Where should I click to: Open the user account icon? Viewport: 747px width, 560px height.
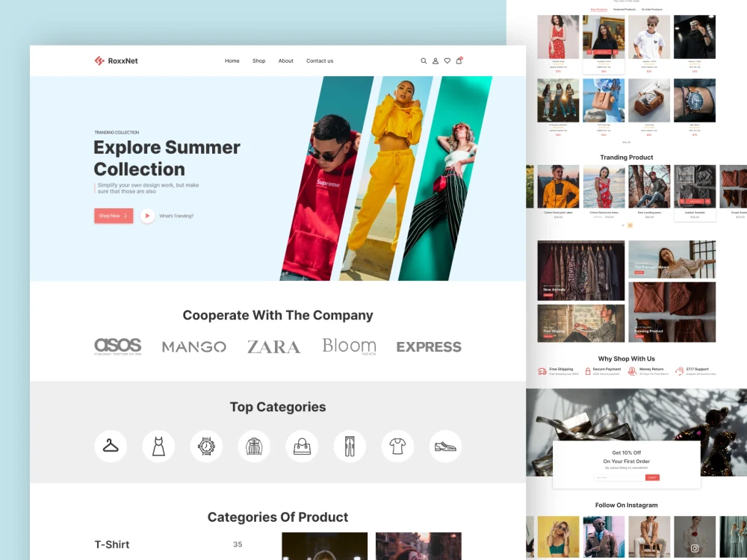436,61
